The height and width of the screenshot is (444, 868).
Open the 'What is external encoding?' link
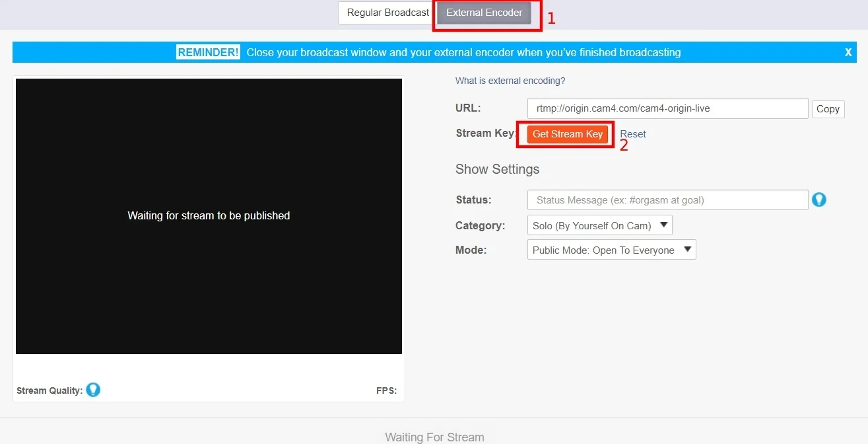pos(510,81)
